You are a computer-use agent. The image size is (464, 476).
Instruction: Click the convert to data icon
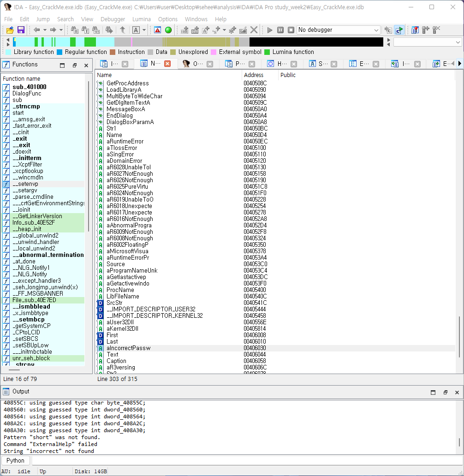pyautogui.click(x=195, y=30)
